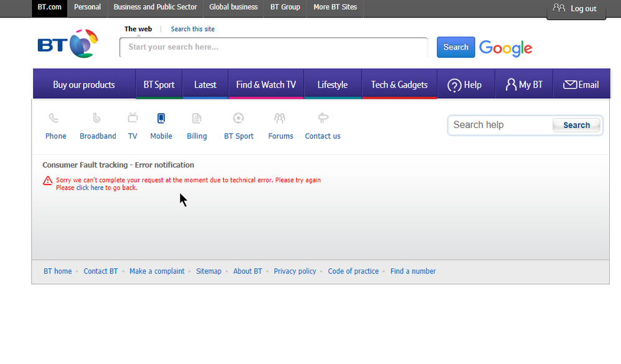621x364 pixels.
Task: Click the BT Sport ball icon
Action: pyautogui.click(x=238, y=118)
